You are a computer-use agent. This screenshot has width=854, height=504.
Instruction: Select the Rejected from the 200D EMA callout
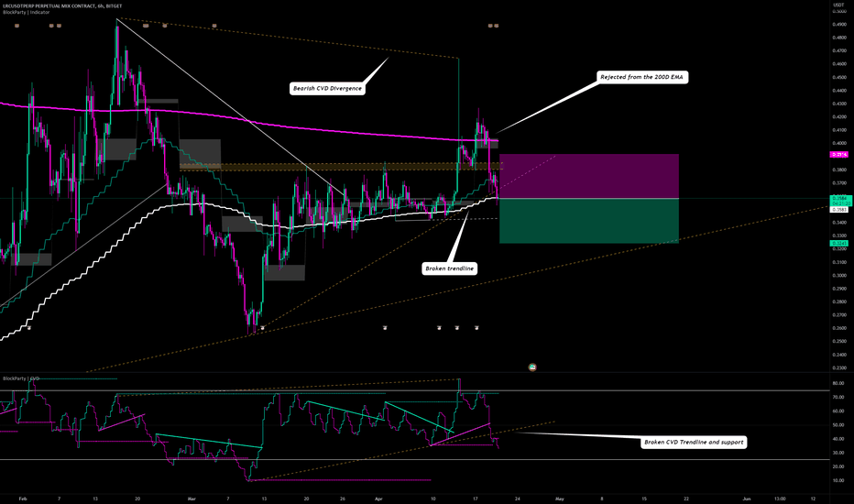pyautogui.click(x=641, y=77)
